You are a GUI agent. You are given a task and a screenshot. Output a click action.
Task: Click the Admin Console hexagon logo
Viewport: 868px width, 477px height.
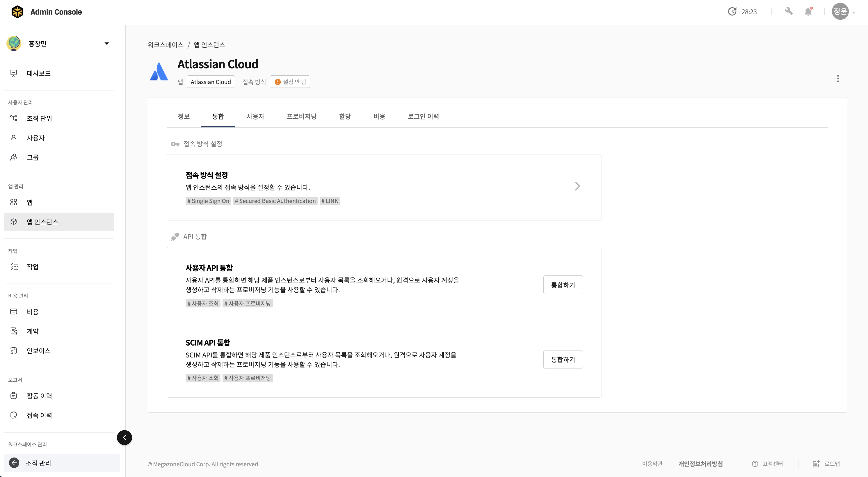coord(17,12)
